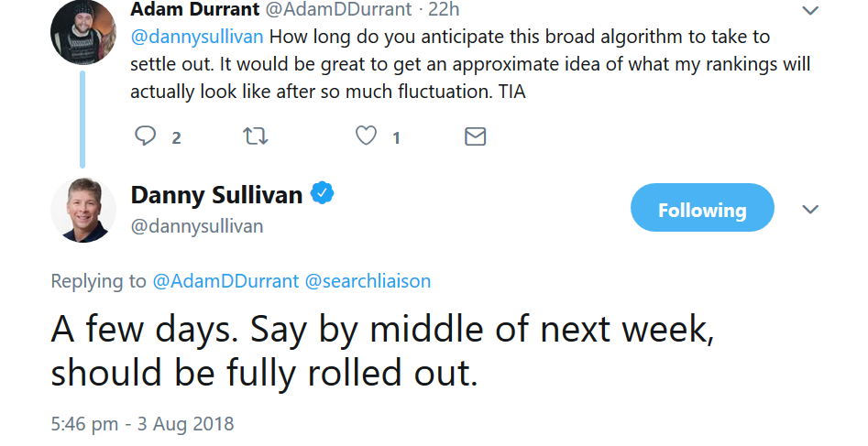
Task: Click the 5:46 pm - 3 Aug 2018 timestamp
Action: (x=142, y=424)
